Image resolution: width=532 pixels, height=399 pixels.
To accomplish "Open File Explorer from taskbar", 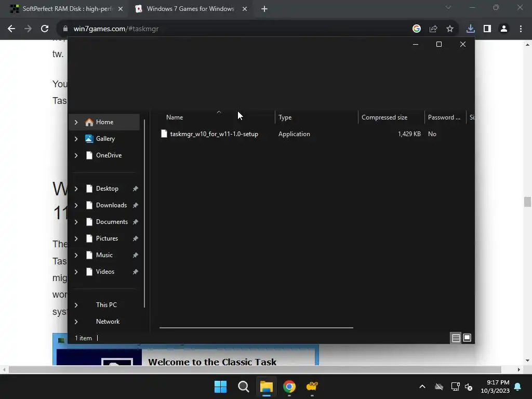I will click(267, 387).
